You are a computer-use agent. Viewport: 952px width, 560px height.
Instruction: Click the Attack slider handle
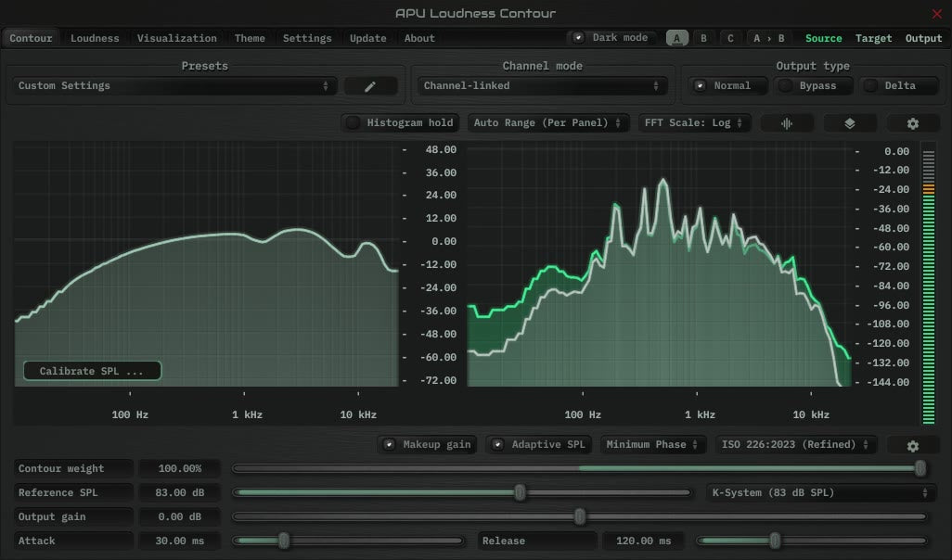(284, 540)
